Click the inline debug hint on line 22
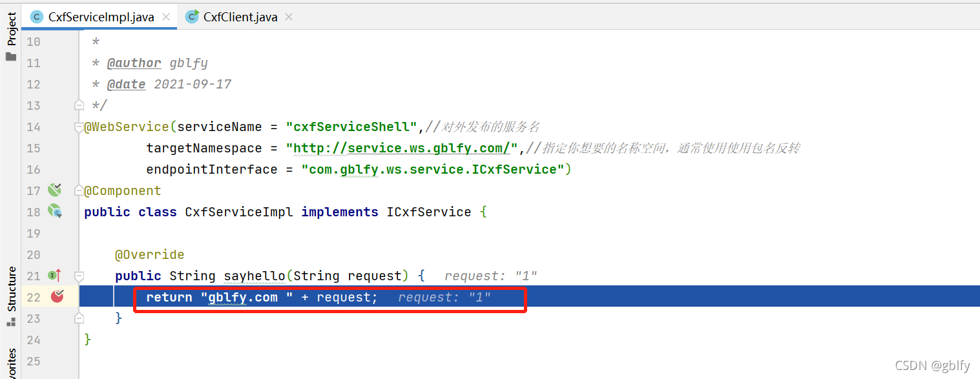Image resolution: width=980 pixels, height=379 pixels. (444, 297)
